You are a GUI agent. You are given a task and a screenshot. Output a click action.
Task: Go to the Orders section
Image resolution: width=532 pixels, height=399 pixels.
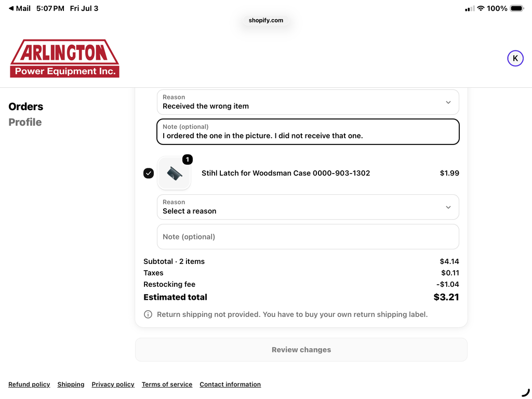[26, 107]
